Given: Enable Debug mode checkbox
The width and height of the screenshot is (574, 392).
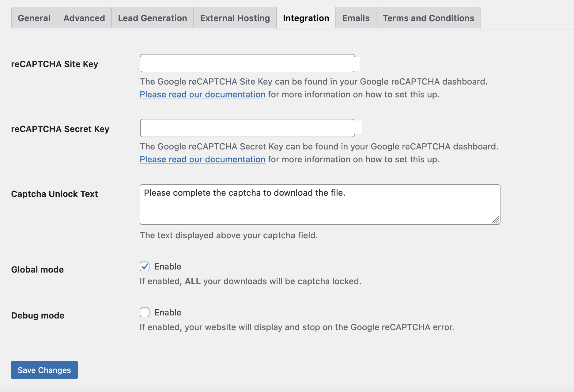Looking at the screenshot, I should (145, 312).
